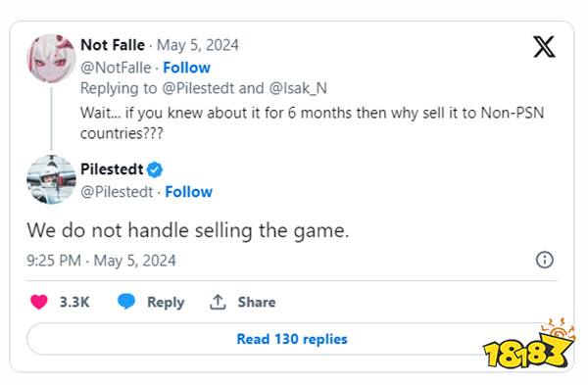Image resolution: width=588 pixels, height=385 pixels.
Task: Click Pilestedt's verified badge
Action: pyautogui.click(x=155, y=169)
